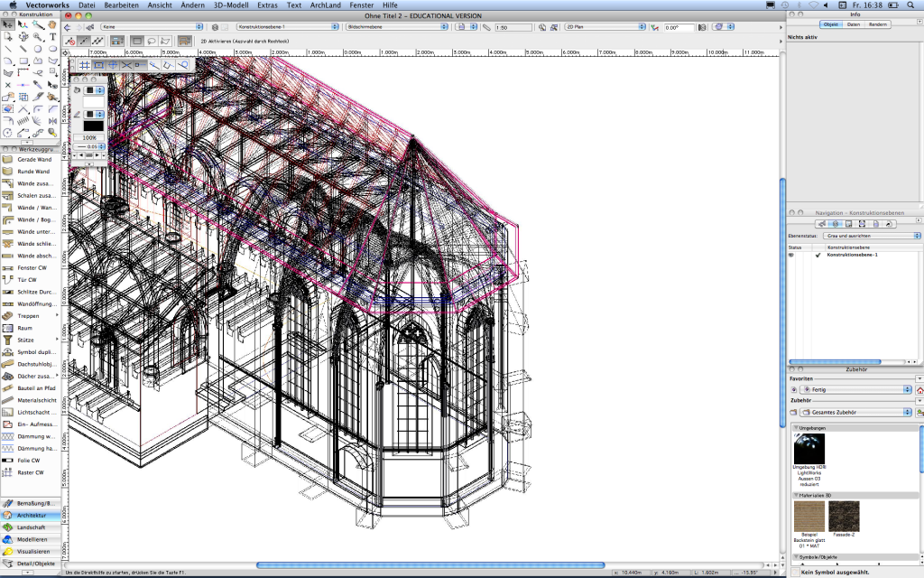This screenshot has height=578, width=924.
Task: Open the Favoriten Fertig dropdown
Action: pos(857,390)
